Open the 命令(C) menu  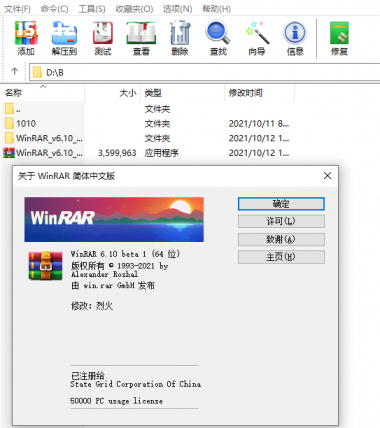[54, 9]
